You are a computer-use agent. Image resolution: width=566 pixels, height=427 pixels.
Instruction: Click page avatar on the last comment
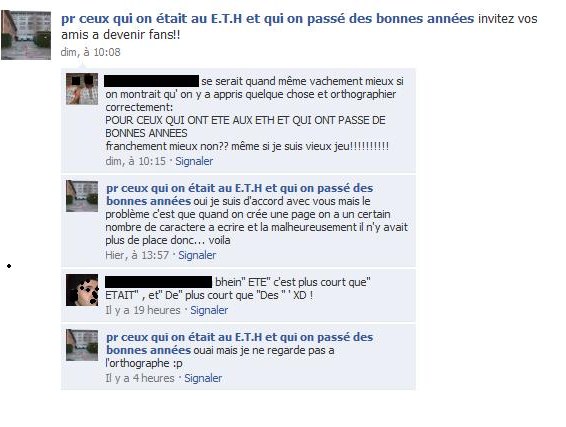82,345
